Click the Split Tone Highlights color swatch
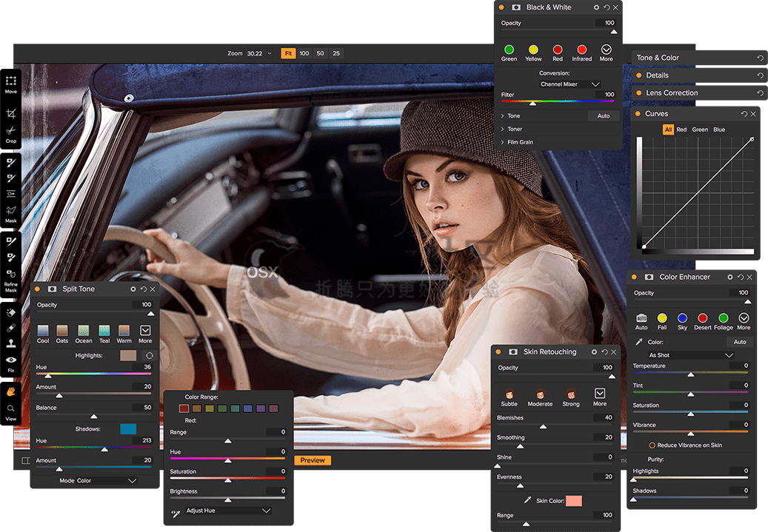Viewport: 768px width, 532px height. [x=128, y=355]
